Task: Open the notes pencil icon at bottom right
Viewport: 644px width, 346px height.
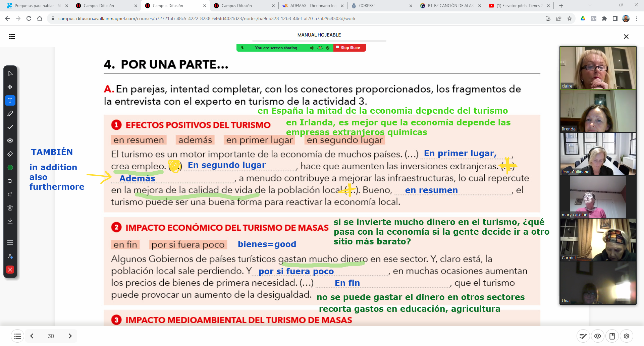Action: click(583, 336)
